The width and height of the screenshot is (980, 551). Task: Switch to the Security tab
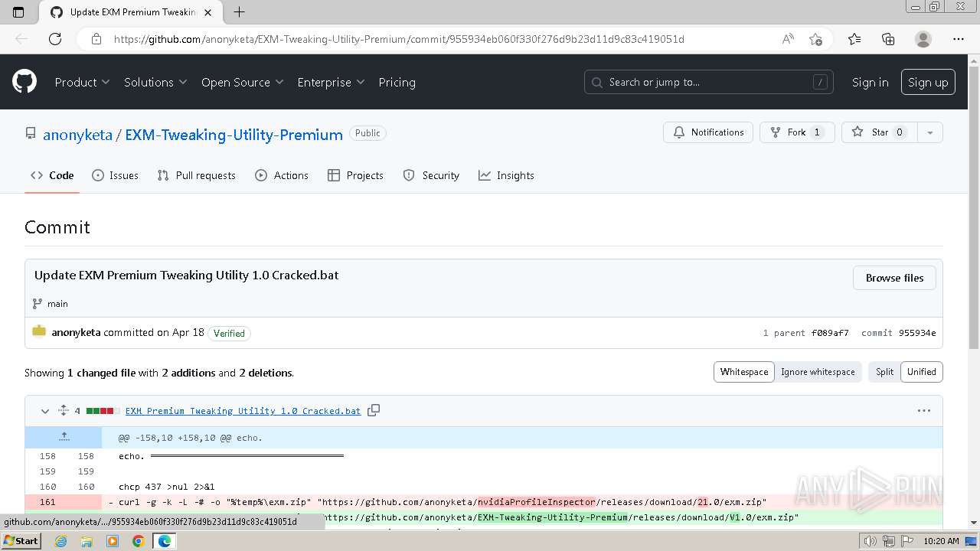(431, 175)
